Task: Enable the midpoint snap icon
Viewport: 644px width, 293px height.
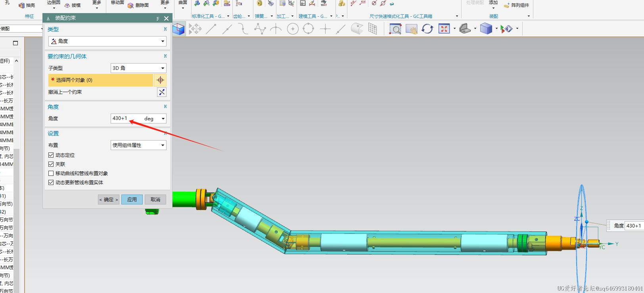Action: point(227,29)
